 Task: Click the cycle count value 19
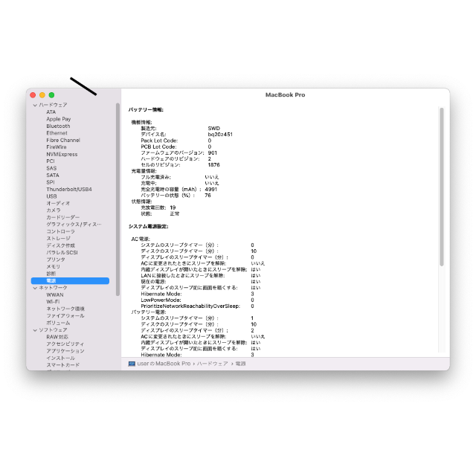coord(173,208)
